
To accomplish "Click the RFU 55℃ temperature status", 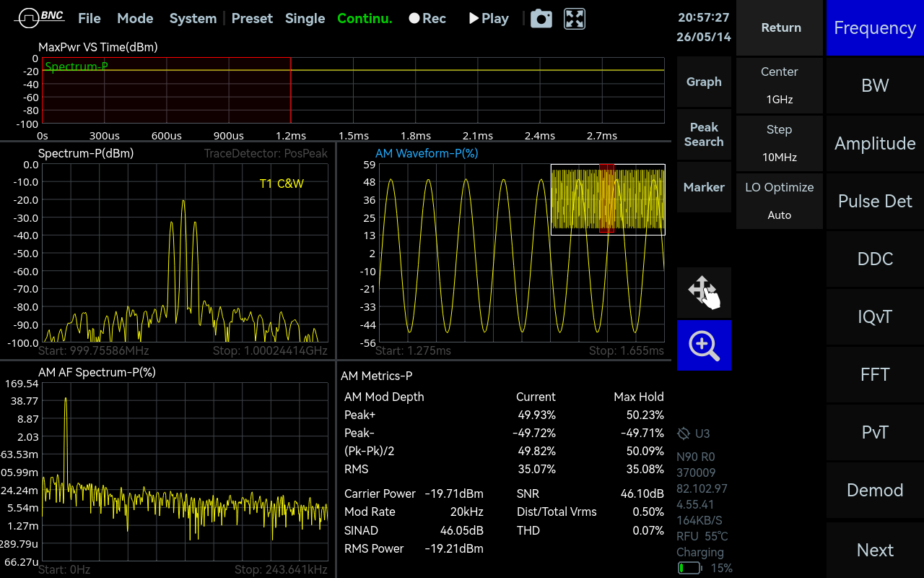I will tap(702, 536).
